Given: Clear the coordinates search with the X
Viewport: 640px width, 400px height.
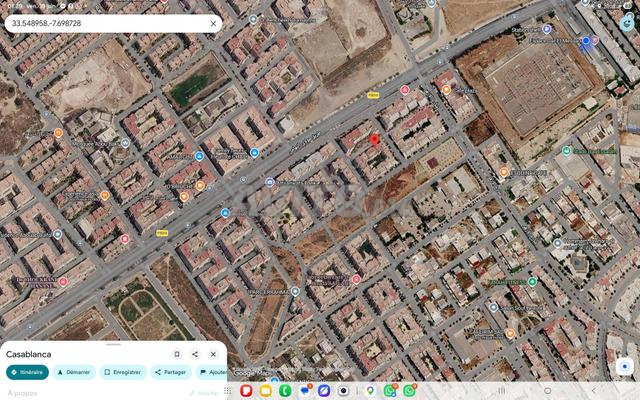Looking at the screenshot, I should click(213, 24).
